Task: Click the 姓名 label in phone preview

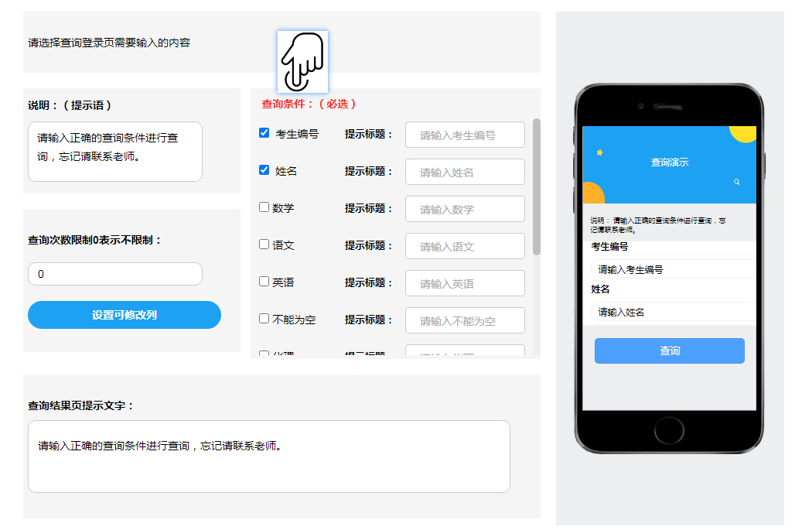Action: point(600,289)
